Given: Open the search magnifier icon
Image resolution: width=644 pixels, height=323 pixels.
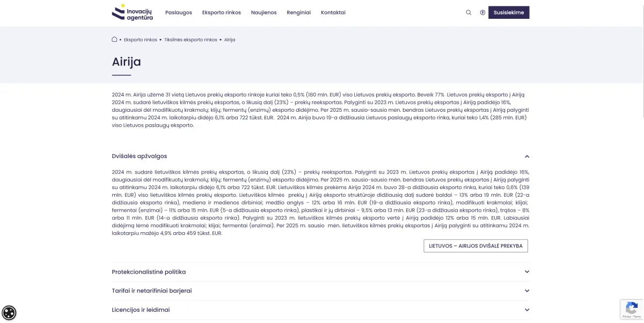Looking at the screenshot, I should (x=469, y=12).
